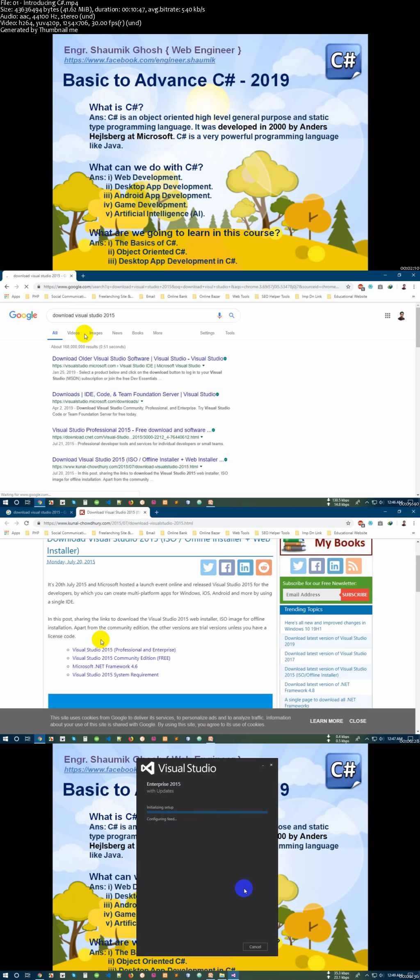Click the Google results page vertical scrollbar
Image resolution: width=420 pixels, height=980 pixels.
pyautogui.click(x=418, y=328)
